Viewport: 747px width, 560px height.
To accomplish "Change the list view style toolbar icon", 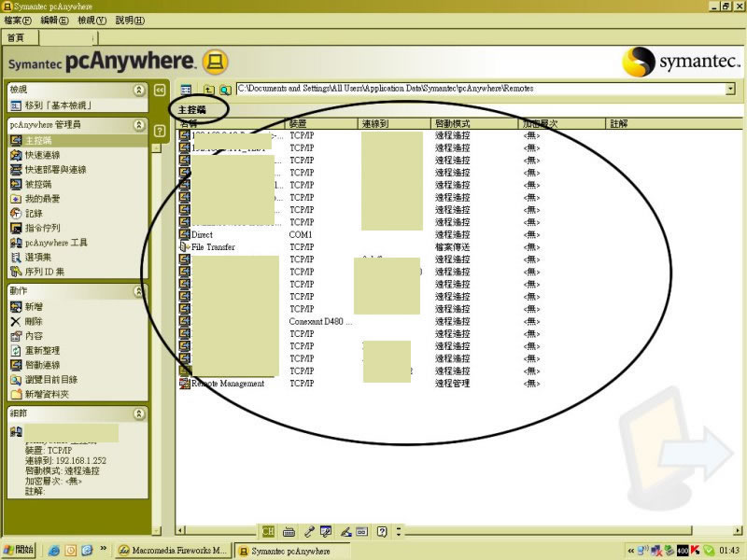I will [x=186, y=90].
